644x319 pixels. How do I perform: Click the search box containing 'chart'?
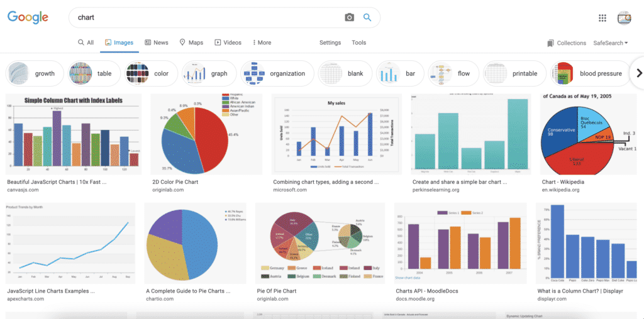pos(208,18)
